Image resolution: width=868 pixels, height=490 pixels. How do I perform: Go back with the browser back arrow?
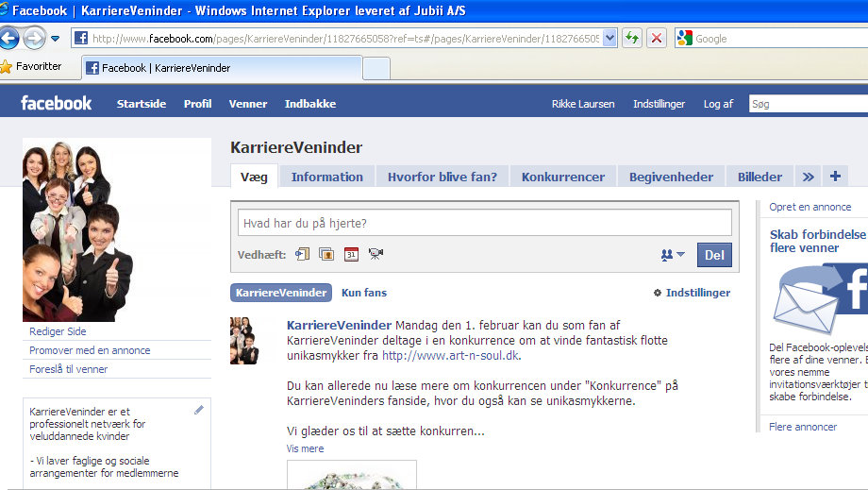(9, 38)
